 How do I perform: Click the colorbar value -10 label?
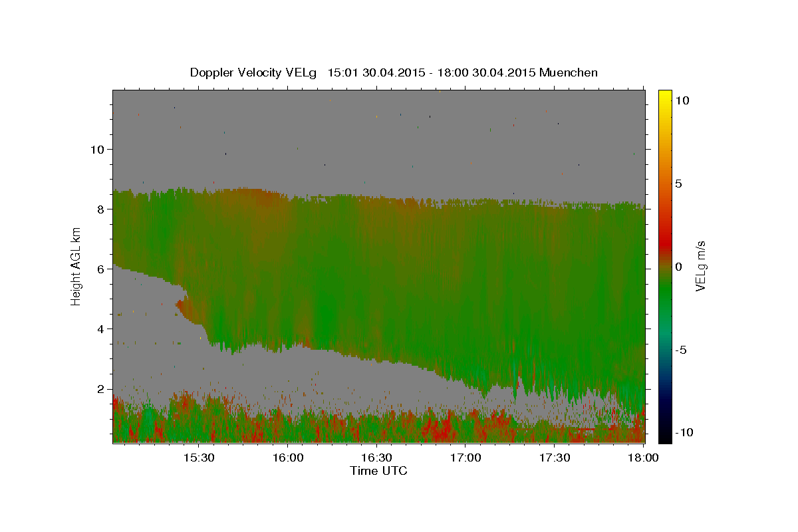tap(684, 432)
